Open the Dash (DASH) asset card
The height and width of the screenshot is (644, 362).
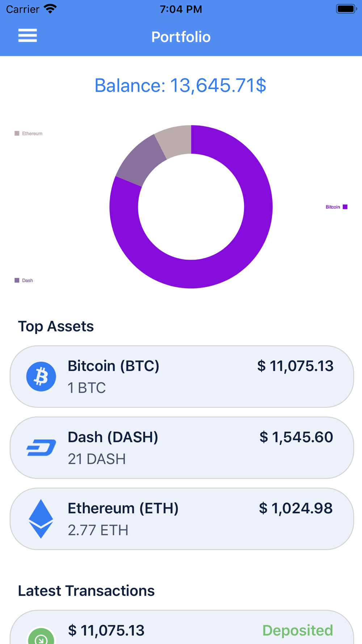point(182,448)
